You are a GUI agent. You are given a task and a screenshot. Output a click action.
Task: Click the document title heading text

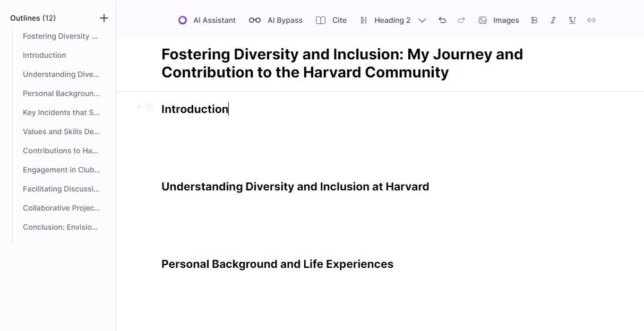342,63
